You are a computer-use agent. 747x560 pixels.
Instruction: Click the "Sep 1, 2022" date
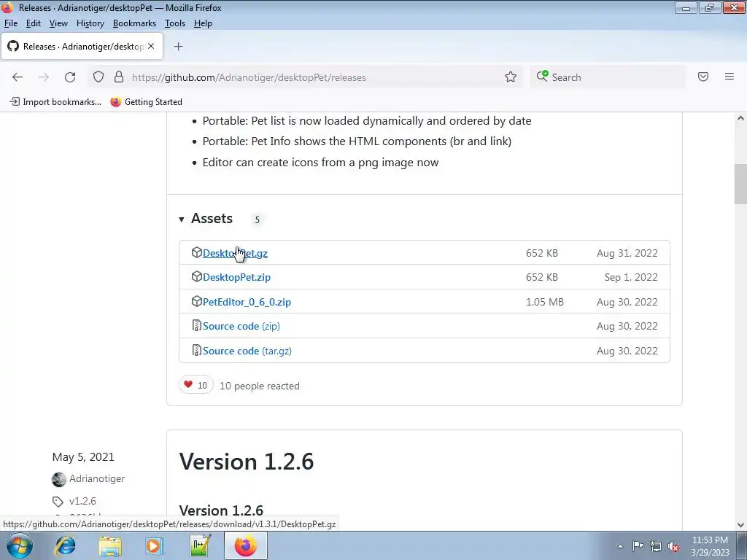[631, 277]
